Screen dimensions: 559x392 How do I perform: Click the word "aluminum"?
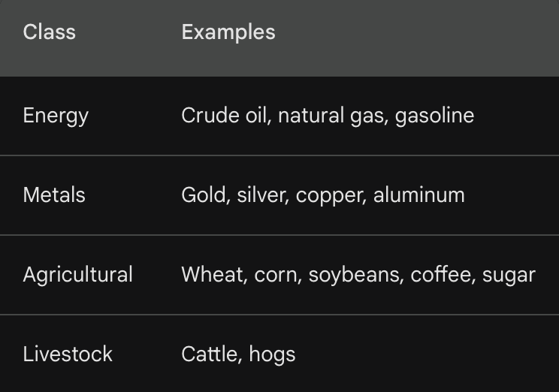click(419, 195)
